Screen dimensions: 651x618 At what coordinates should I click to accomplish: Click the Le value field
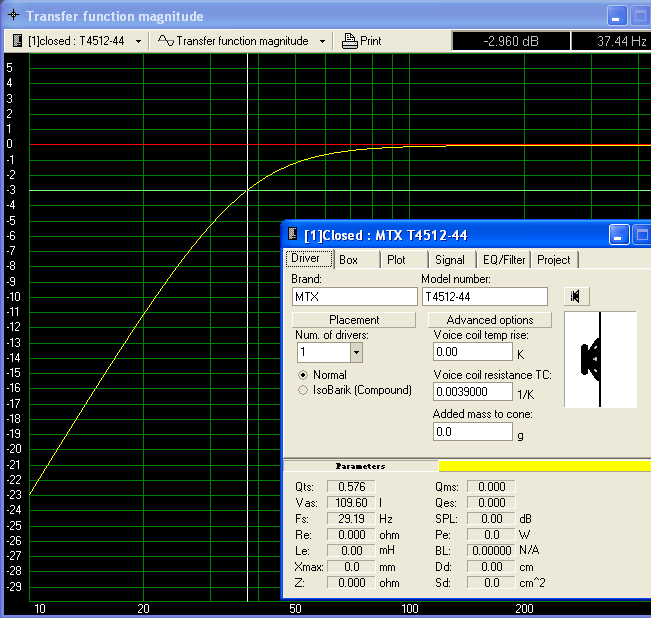pos(351,551)
